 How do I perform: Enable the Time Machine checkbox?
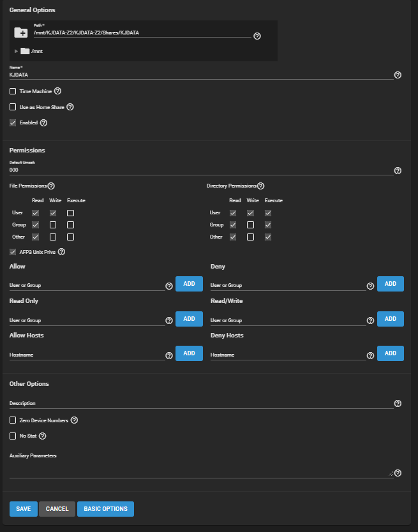pyautogui.click(x=13, y=91)
